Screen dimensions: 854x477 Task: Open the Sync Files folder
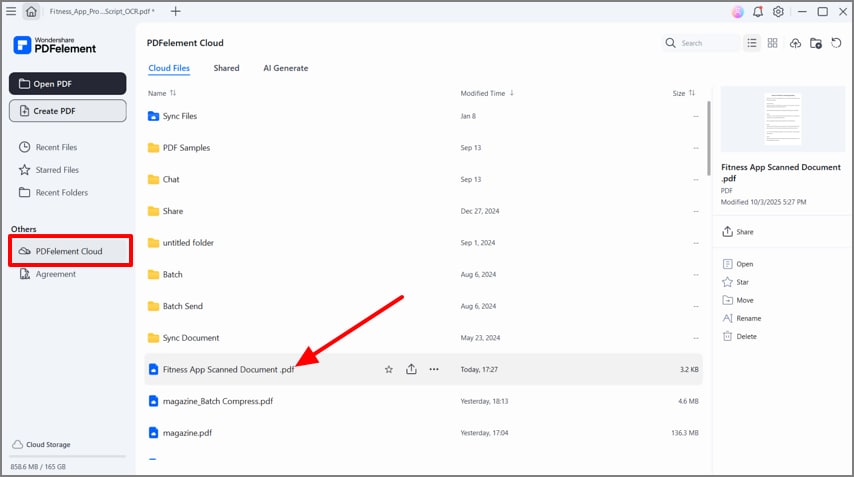(423, 116)
